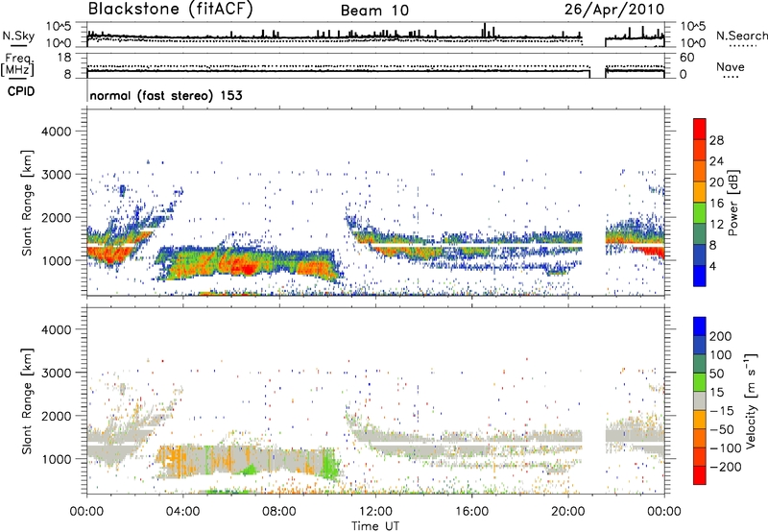Image resolution: width=768 pixels, height=532 pixels.
Task: Select Power colorbar segment between 24 and 28
Action: click(x=700, y=150)
